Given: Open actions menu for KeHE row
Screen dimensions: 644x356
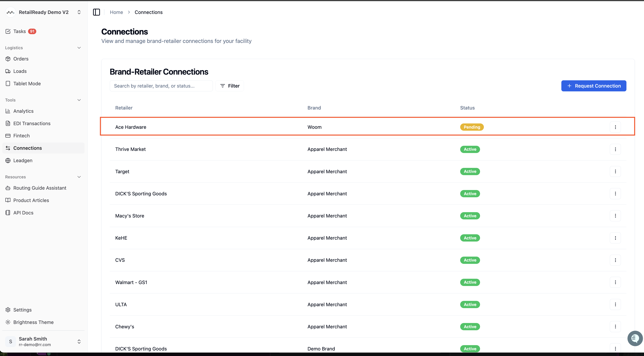Looking at the screenshot, I should (x=615, y=238).
